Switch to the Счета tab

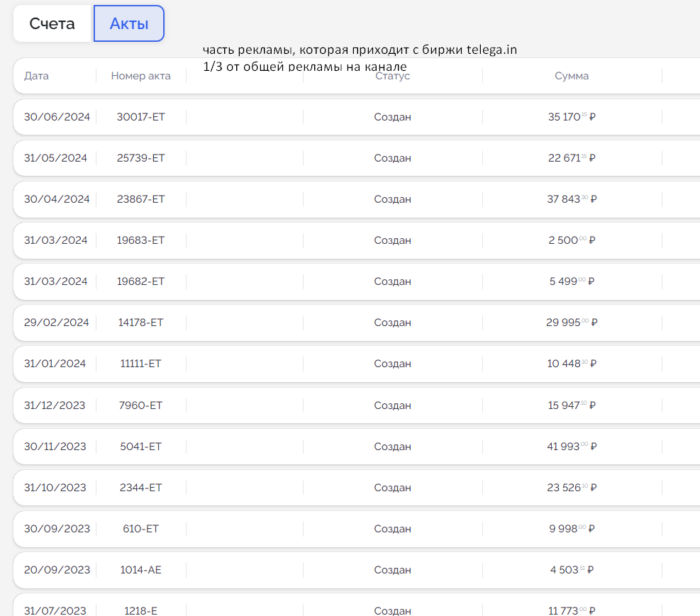click(x=52, y=23)
